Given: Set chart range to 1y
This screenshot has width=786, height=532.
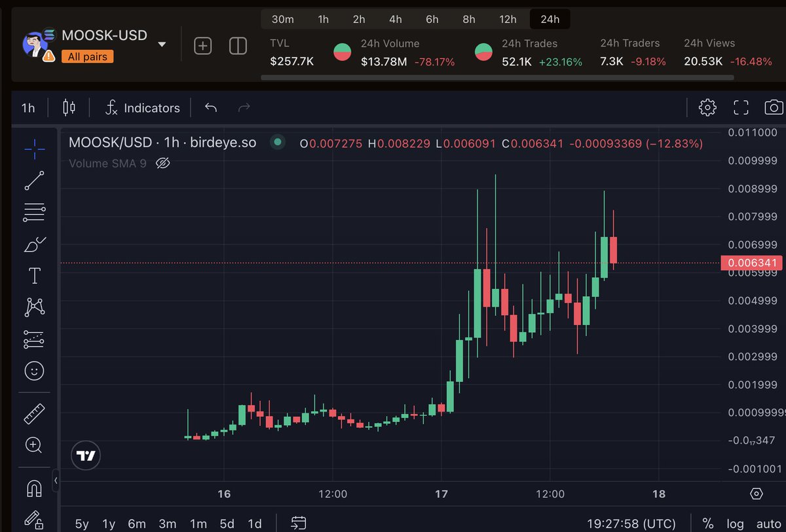Looking at the screenshot, I should coord(109,523).
